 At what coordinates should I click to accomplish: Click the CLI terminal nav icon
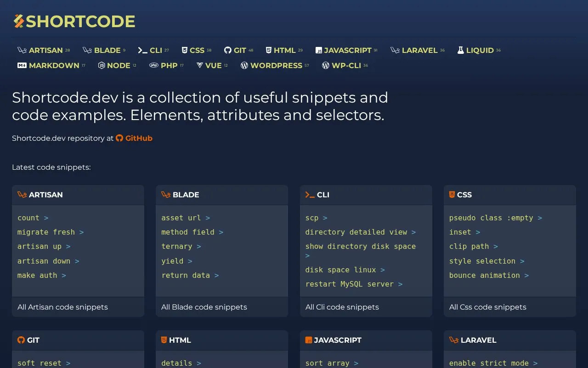(142, 50)
